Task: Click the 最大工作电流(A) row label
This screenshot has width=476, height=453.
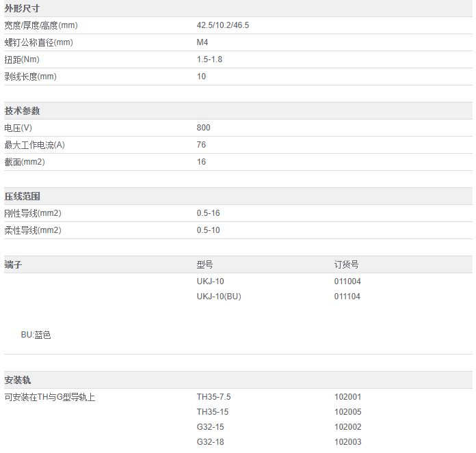Action: [34, 145]
